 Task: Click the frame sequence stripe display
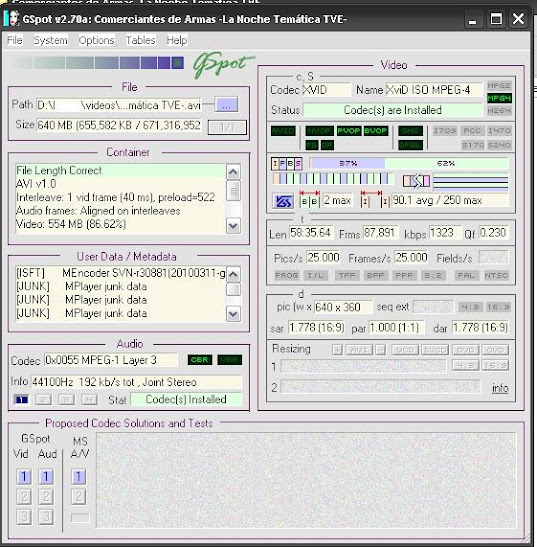[332, 179]
